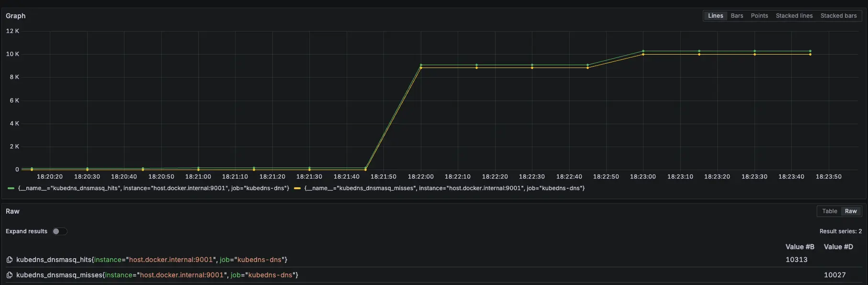Screen dimensions: 868x285
Task: Click the 10027 value for misses
Action: tap(834, 275)
